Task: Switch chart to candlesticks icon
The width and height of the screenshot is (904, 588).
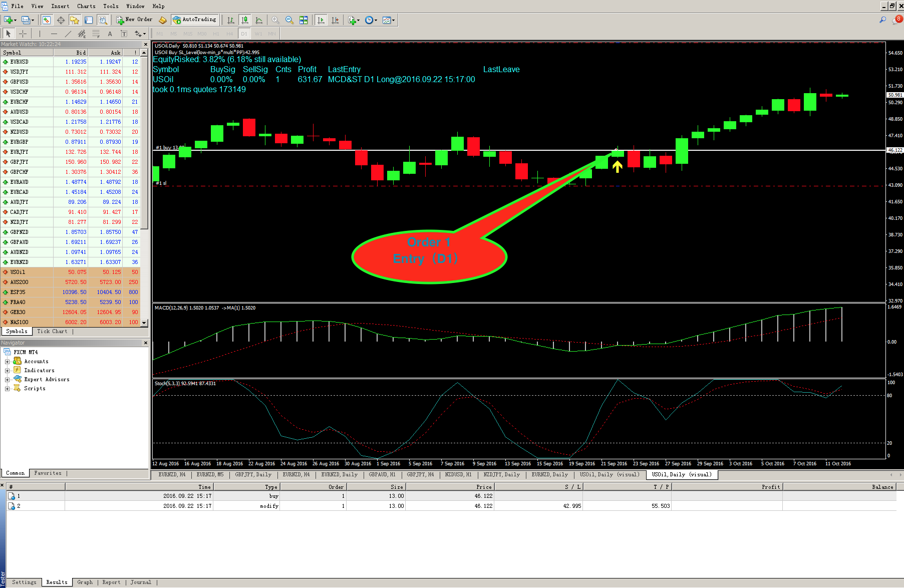Action: (245, 20)
